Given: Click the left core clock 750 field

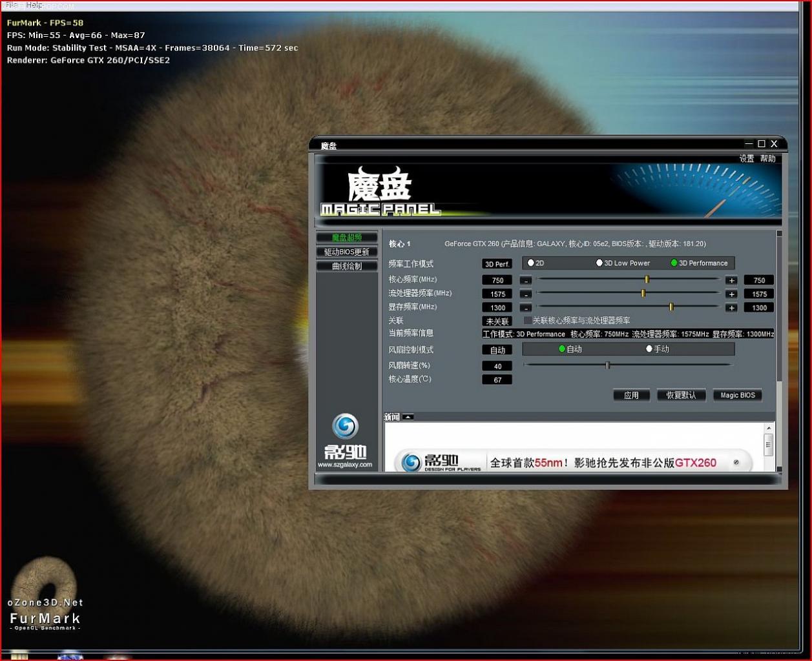Looking at the screenshot, I should point(497,280).
